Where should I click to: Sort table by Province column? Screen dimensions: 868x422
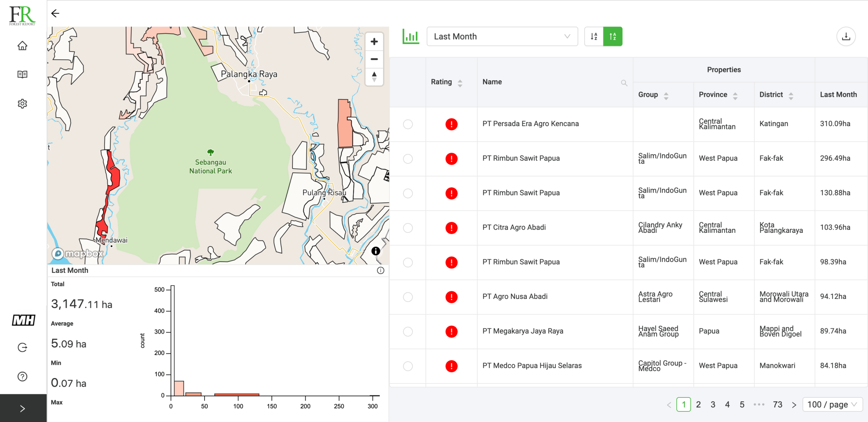[735, 94]
